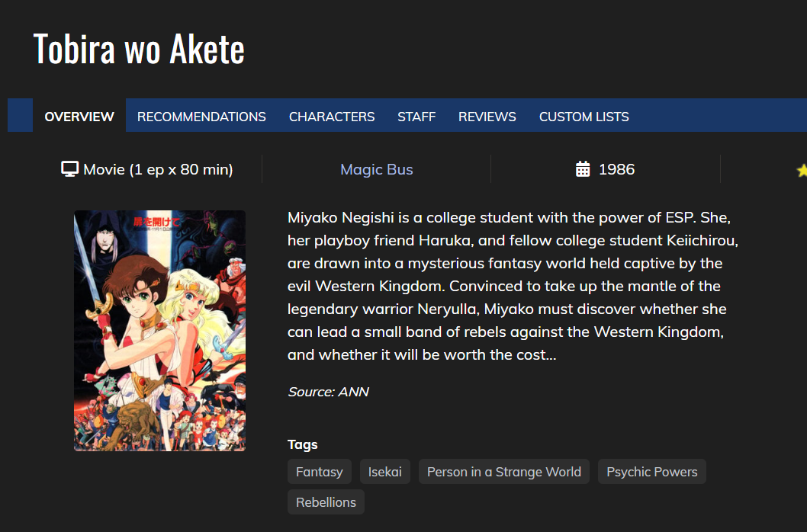Viewport: 807px width, 532px height.
Task: Click the calendar icon next to 1986
Action: pos(583,169)
